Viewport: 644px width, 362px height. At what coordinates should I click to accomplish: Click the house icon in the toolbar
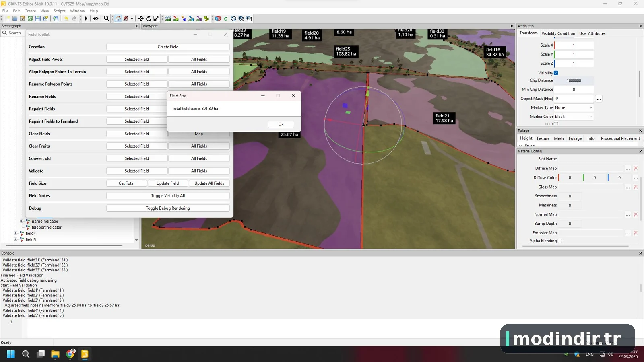point(118,19)
